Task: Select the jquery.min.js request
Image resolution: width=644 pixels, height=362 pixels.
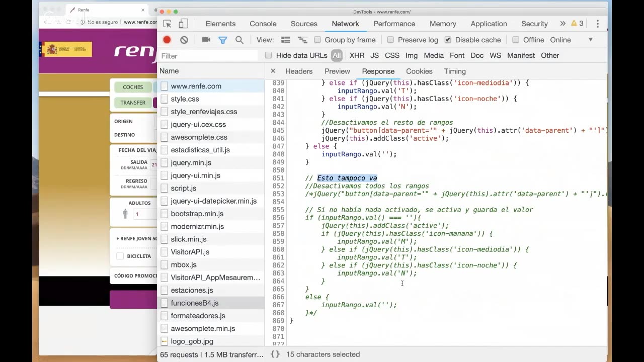Action: [211, 162]
